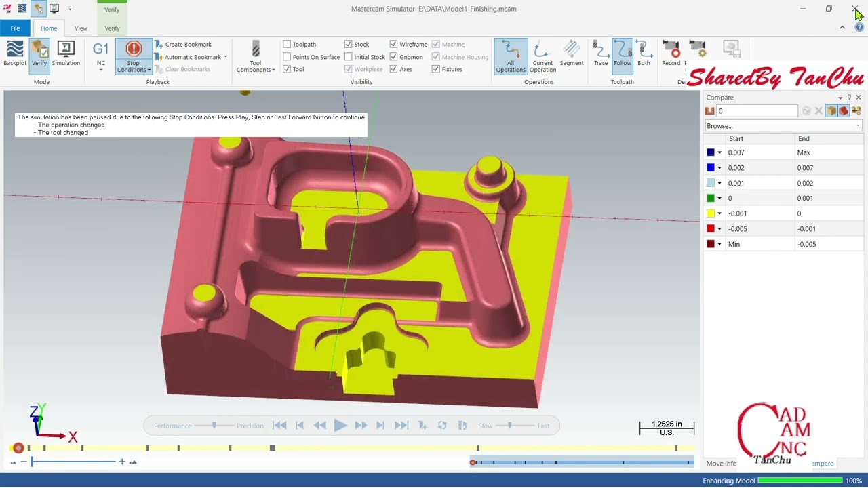Screen dimensions: 868x488
Task: Toggle the Stock checkbox
Action: 349,45
